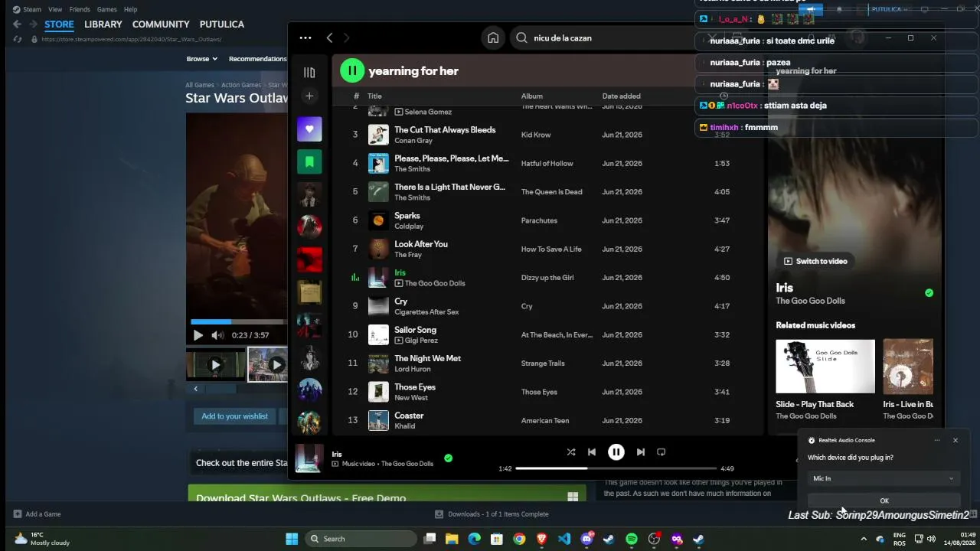Open the Iris - Live related video thumbnail
980x551 pixels.
click(908, 366)
